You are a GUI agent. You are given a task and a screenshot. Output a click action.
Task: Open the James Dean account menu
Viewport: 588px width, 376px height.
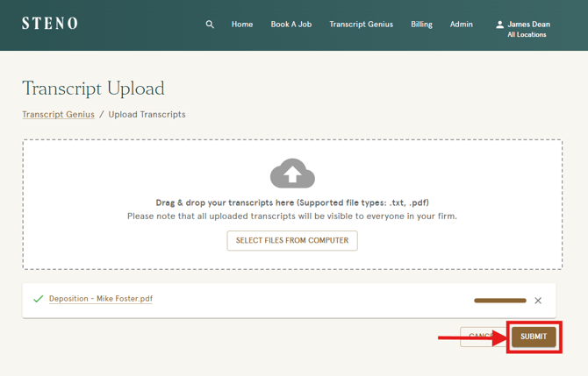[528, 25]
